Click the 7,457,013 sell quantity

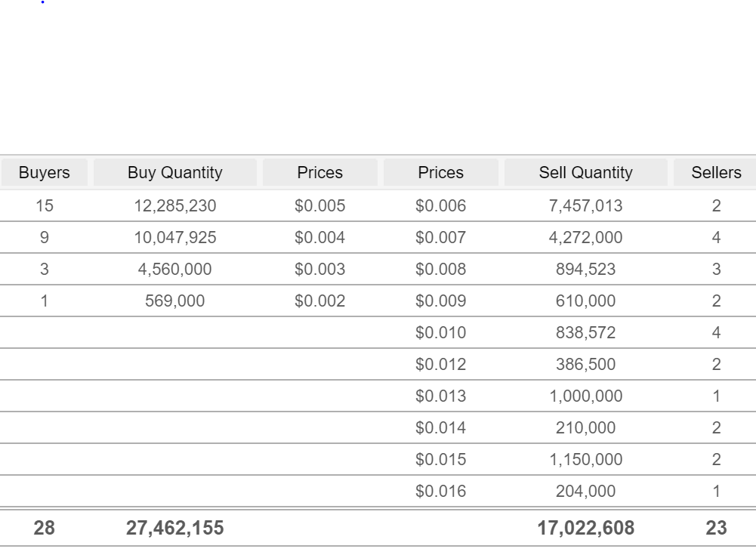click(586, 206)
